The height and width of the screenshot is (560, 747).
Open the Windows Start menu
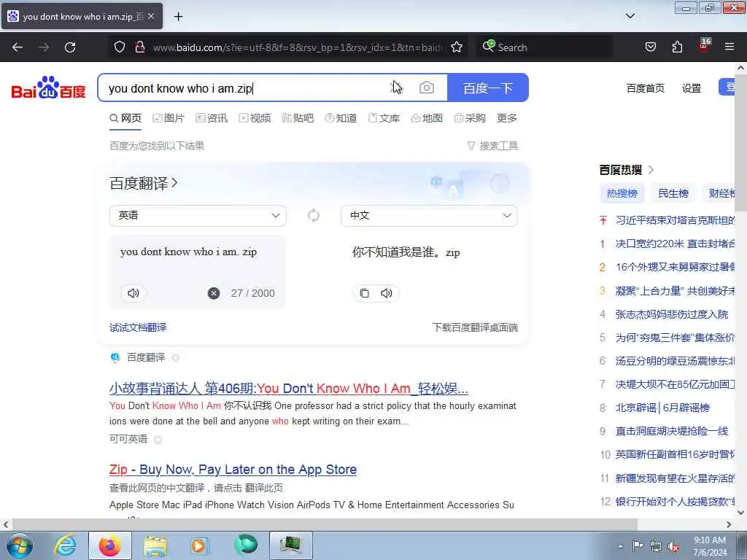point(20,545)
